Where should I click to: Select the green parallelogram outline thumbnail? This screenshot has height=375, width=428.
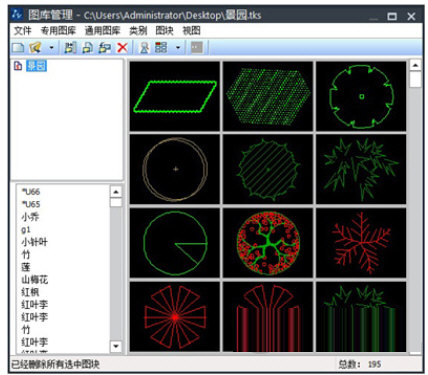tap(175, 96)
